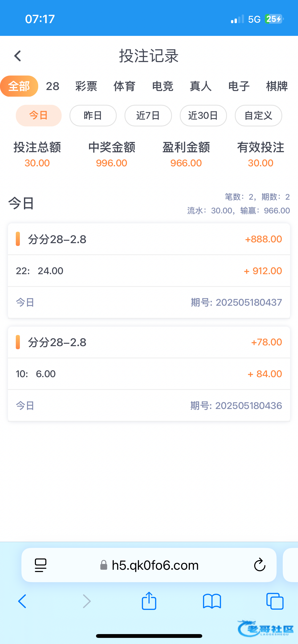298x644 pixels.
Task: Open the Safari share sheet icon
Action: point(149,601)
